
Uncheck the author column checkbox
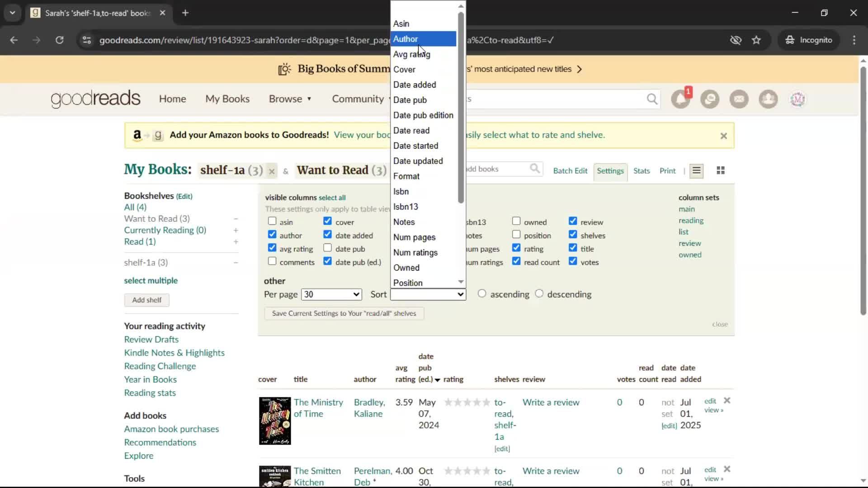pos(272,234)
